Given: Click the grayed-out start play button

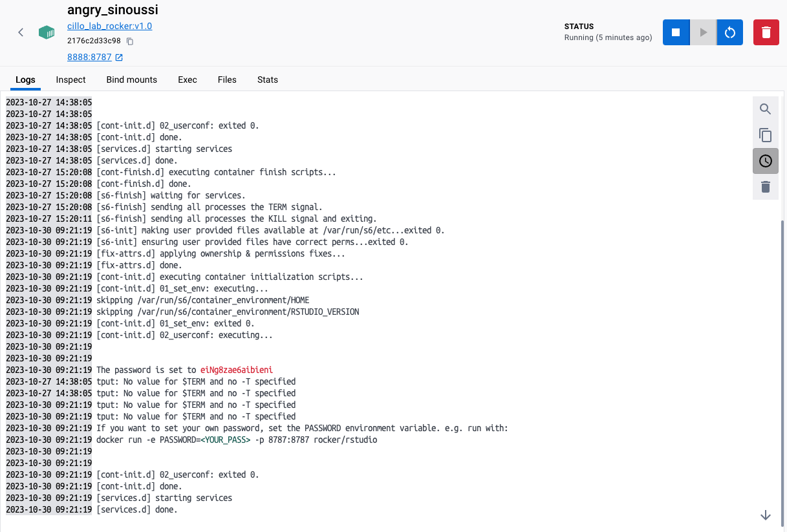Looking at the screenshot, I should tap(703, 32).
